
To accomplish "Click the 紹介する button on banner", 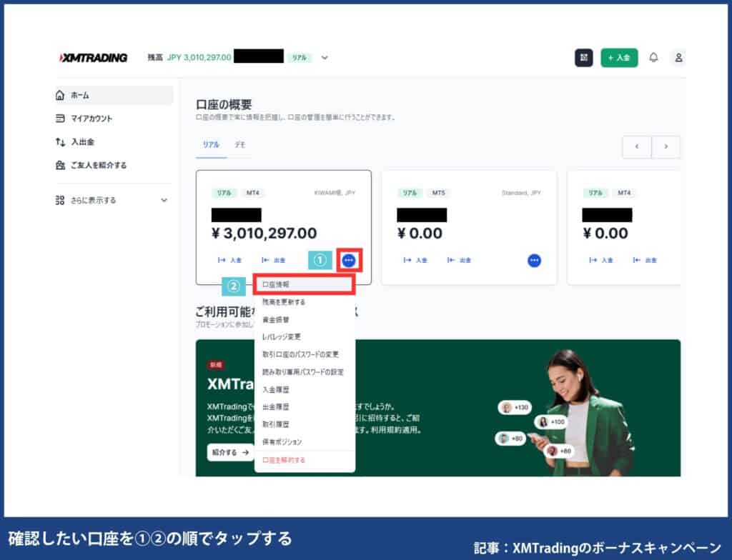I will 230,452.
